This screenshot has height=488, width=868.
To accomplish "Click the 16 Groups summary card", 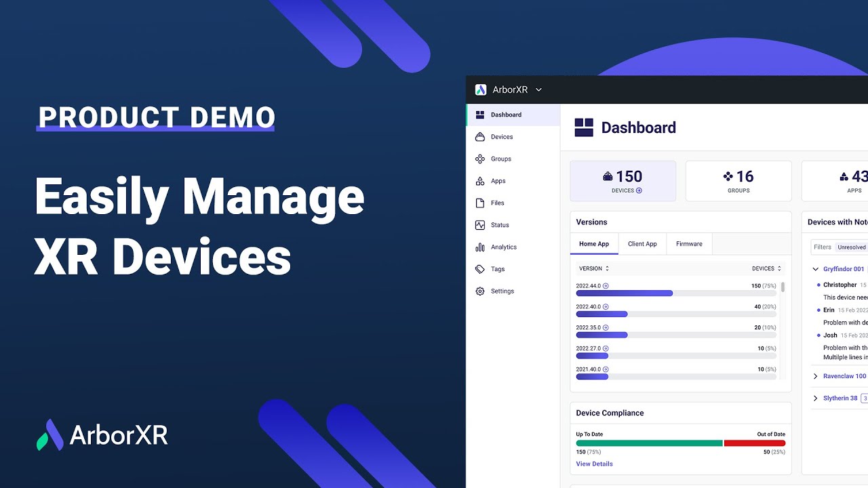I will [738, 181].
